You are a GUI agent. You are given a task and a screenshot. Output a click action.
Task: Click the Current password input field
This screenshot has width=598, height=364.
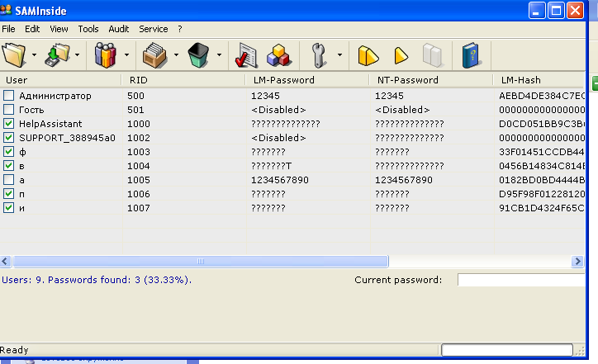click(x=521, y=280)
